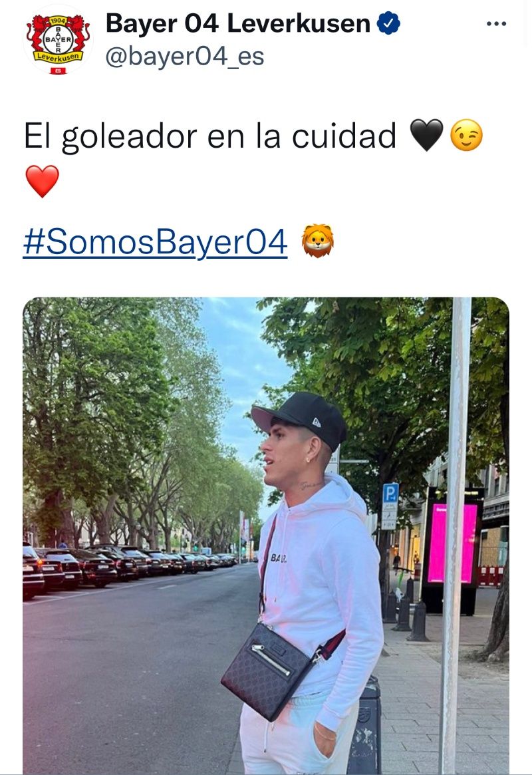Click the blue parking sign in photo
The image size is (532, 775).
point(390,494)
